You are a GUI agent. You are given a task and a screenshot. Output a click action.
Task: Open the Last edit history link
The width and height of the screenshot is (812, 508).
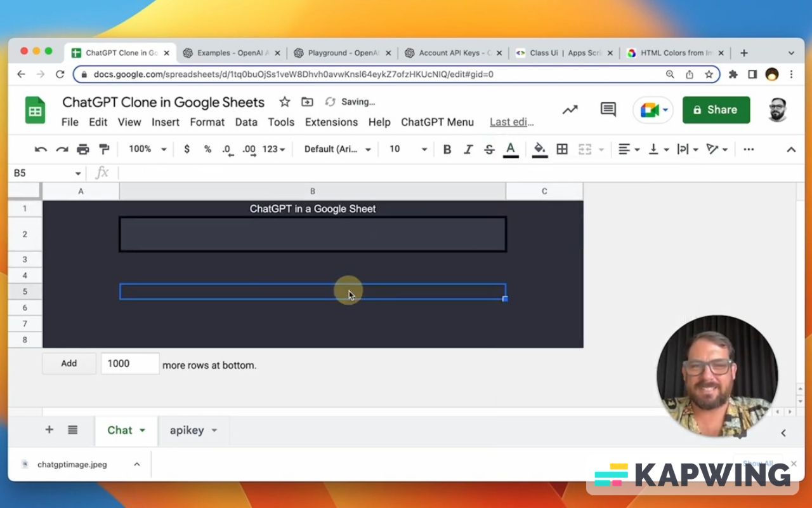[x=512, y=122]
